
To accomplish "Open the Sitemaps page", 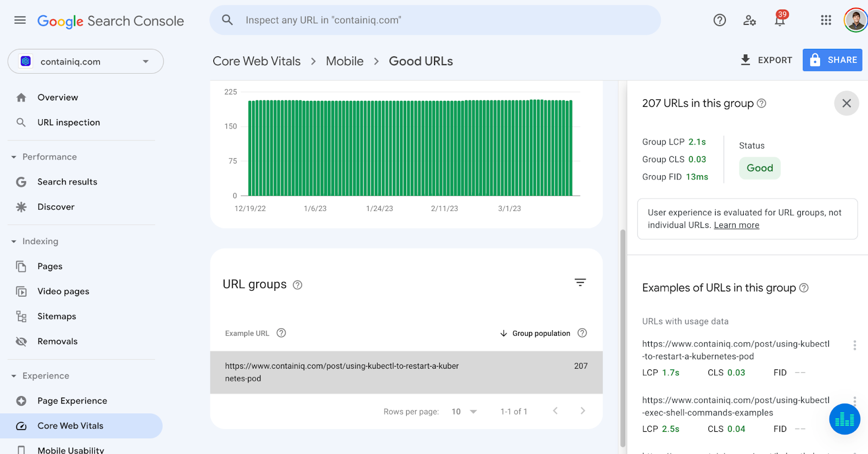I will pos(57,317).
